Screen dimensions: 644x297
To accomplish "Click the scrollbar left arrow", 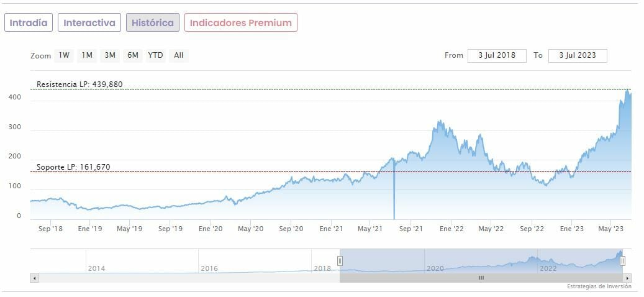I will pos(34,278).
